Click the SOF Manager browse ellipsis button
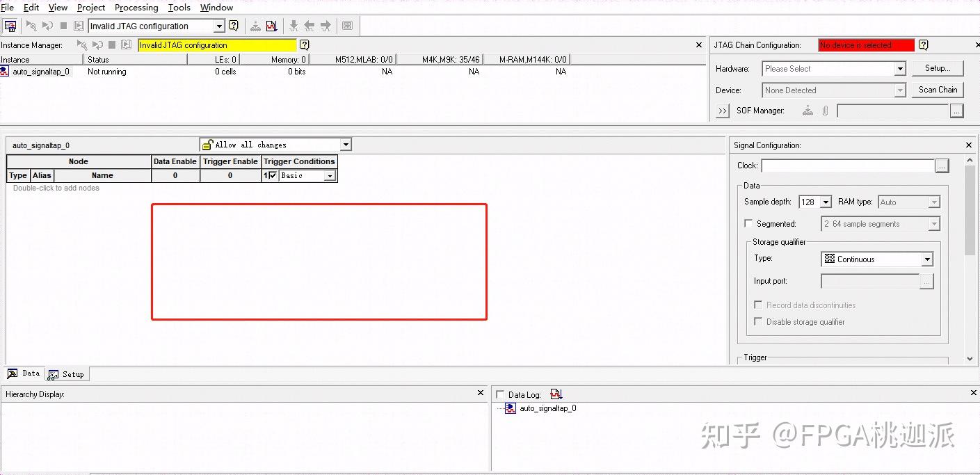 tap(957, 111)
